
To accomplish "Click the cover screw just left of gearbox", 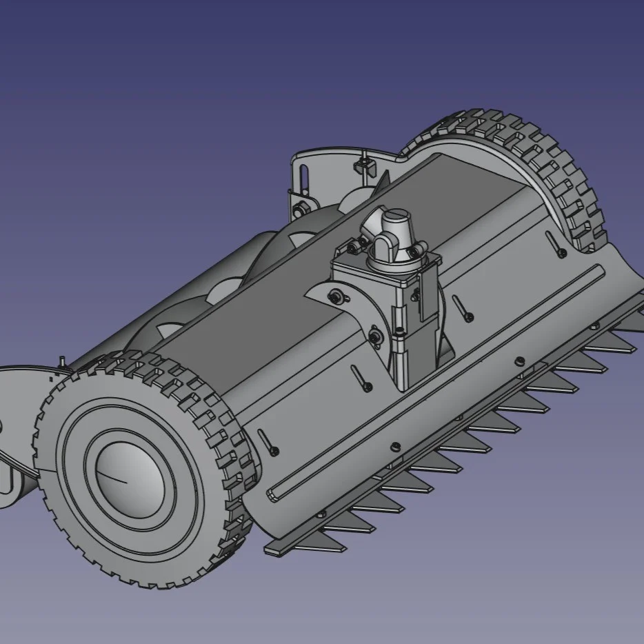I will click(361, 376).
